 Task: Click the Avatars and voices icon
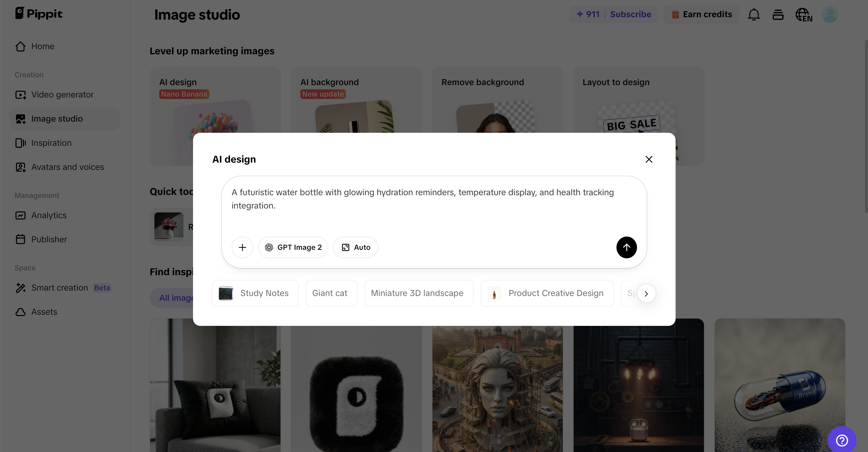coord(21,167)
